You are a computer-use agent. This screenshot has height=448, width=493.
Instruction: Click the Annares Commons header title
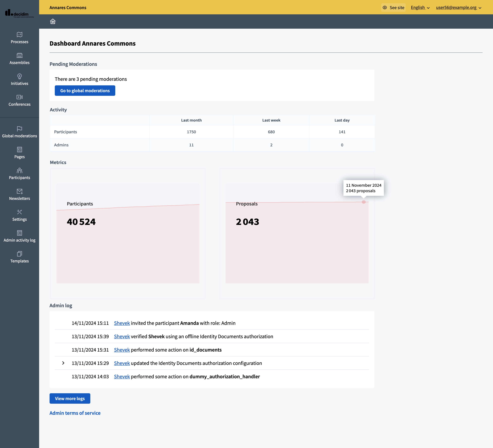point(68,7)
